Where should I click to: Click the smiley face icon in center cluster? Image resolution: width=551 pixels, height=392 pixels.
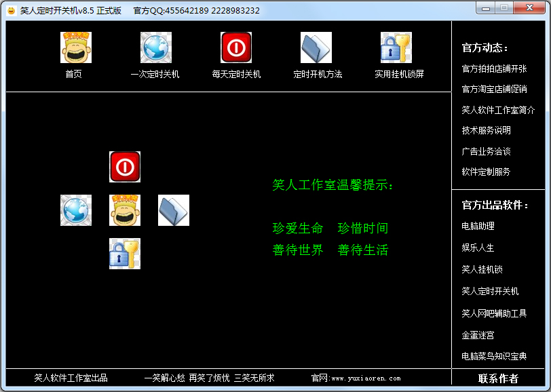click(x=125, y=210)
